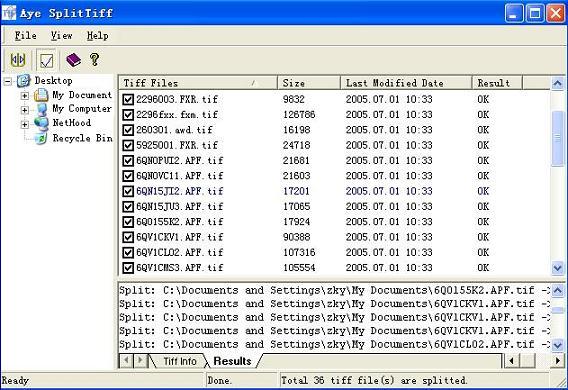Collapse the Desktop tree node
This screenshot has height=390, width=568.
click(8, 81)
